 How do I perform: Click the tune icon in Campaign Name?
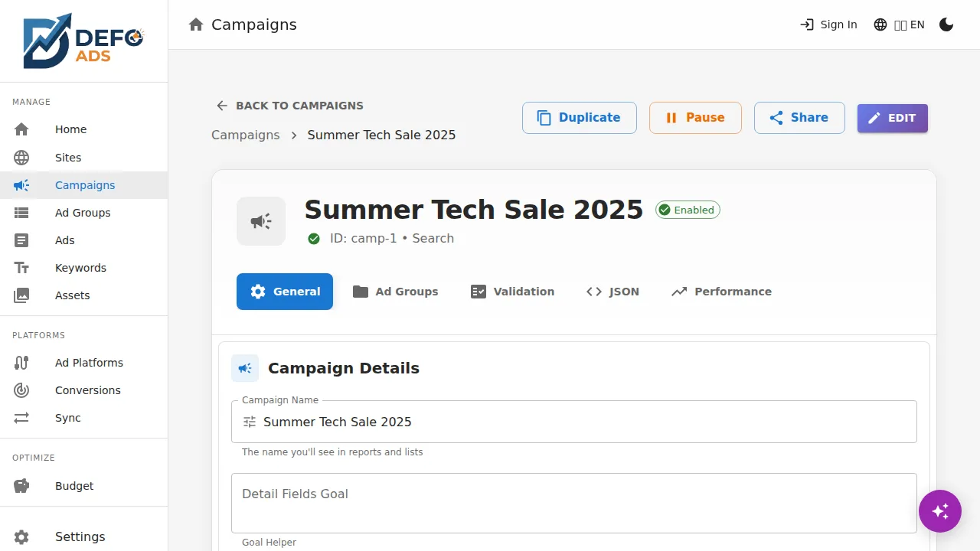pyautogui.click(x=250, y=422)
